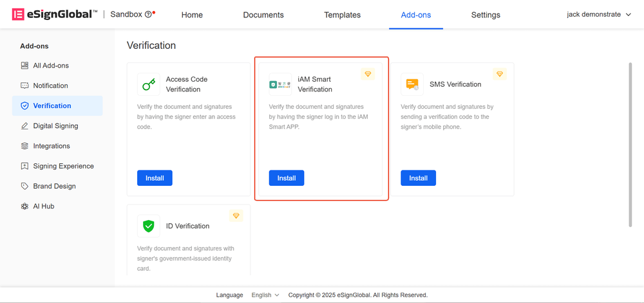The image size is (644, 303).
Task: Click the SMS Verification message icon
Action: coord(412,84)
